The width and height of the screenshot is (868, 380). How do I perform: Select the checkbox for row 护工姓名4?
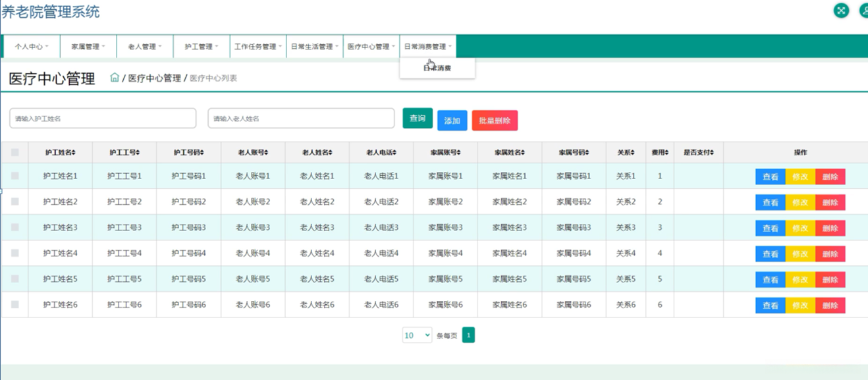click(x=15, y=254)
